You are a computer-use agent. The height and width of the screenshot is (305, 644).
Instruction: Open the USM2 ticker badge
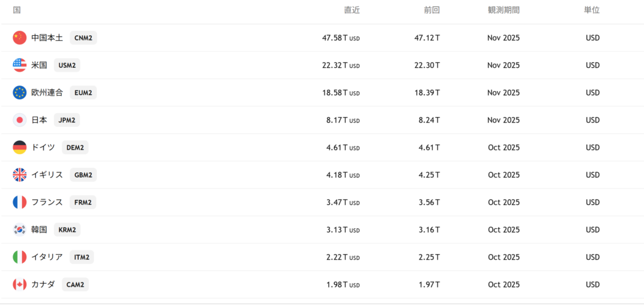(x=67, y=65)
